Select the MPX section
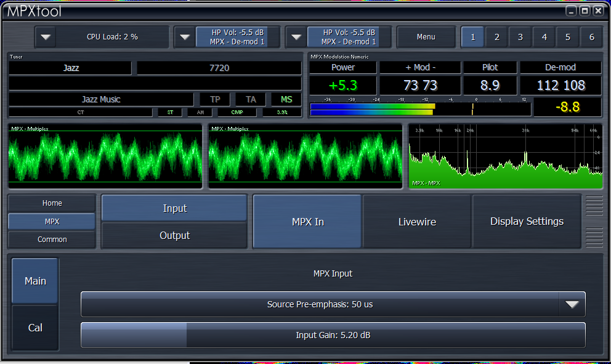The height and width of the screenshot is (364, 611). coord(52,221)
